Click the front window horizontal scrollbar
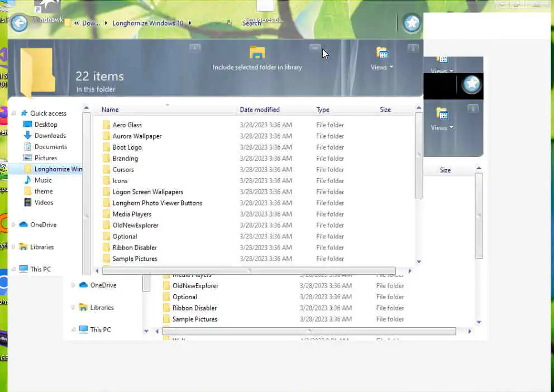554x392 pixels. (249, 271)
